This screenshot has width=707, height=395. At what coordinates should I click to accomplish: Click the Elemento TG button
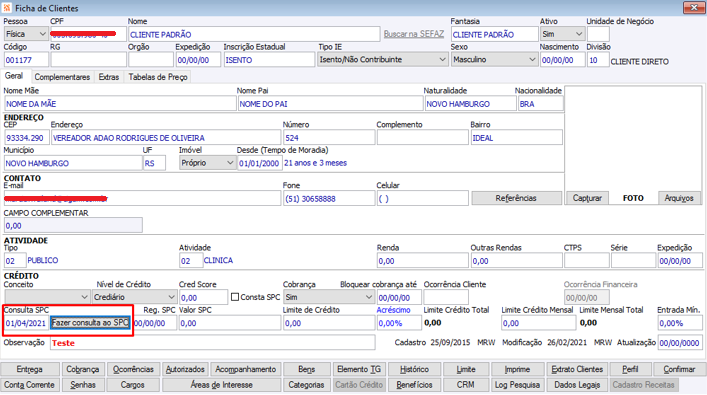click(x=359, y=369)
